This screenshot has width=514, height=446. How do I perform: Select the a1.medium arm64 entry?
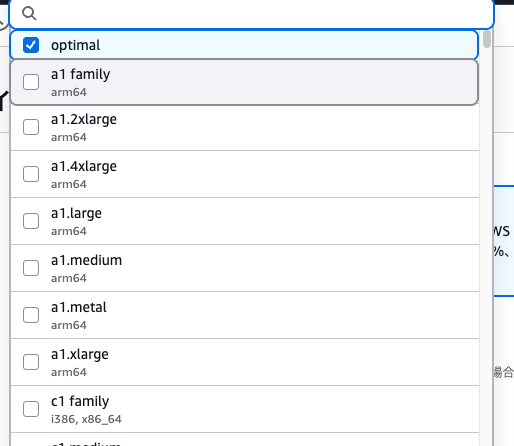point(245,268)
